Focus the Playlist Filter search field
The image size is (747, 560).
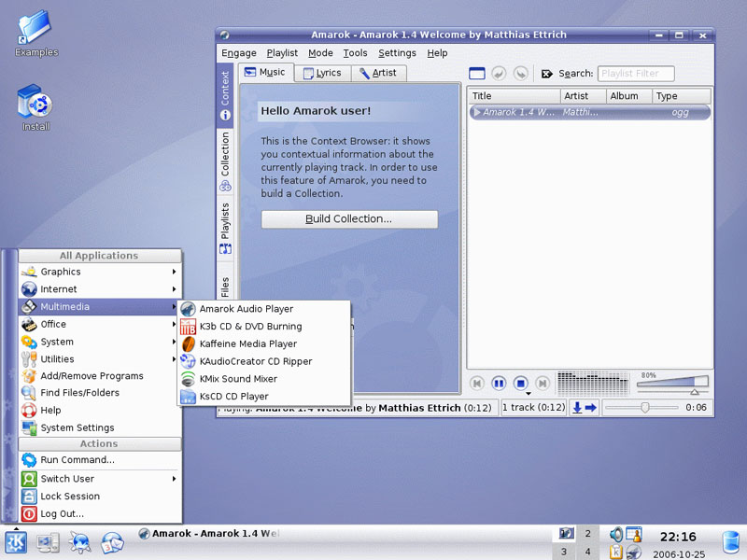tap(636, 74)
